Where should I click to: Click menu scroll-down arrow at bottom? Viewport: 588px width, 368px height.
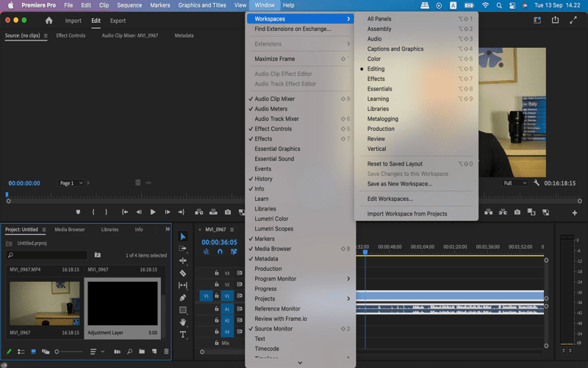[300, 363]
